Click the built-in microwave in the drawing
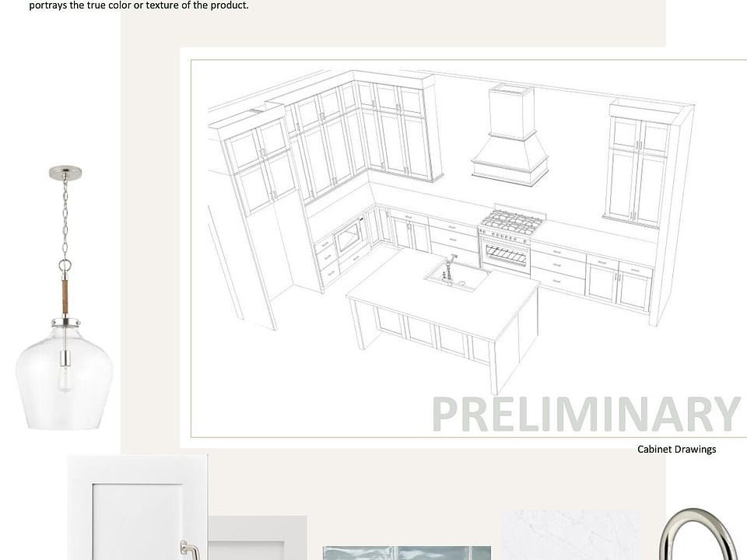Image resolution: width=747 pixels, height=560 pixels. point(346,233)
